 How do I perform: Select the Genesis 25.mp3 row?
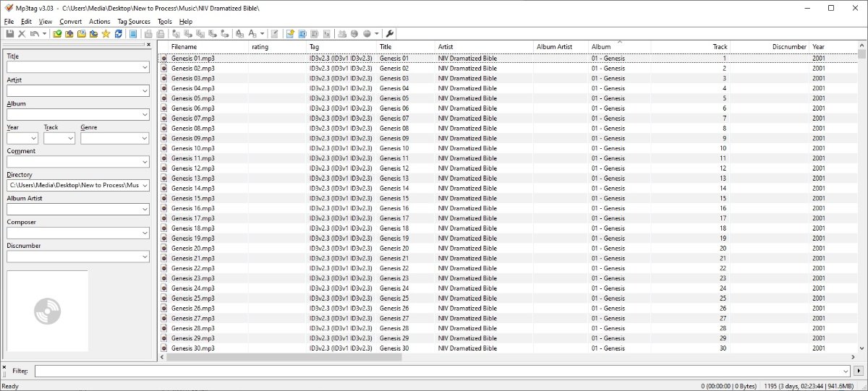pyautogui.click(x=508, y=298)
